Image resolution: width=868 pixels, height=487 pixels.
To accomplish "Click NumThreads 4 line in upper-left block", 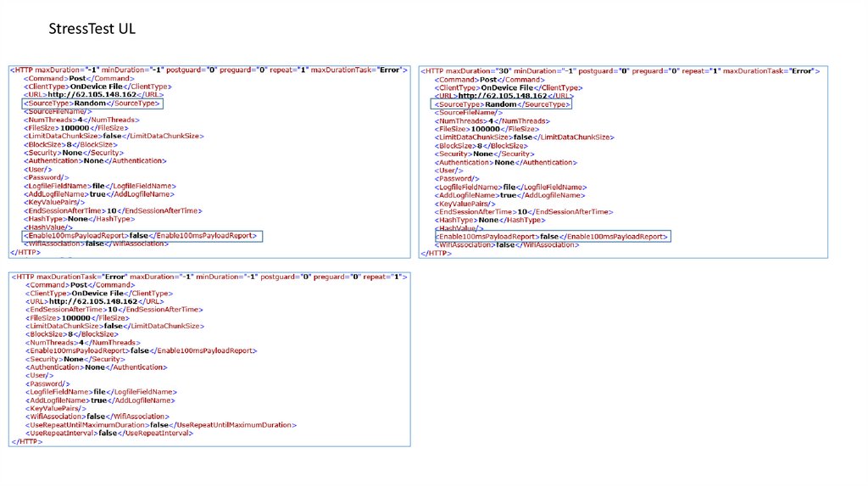I will 81,120.
